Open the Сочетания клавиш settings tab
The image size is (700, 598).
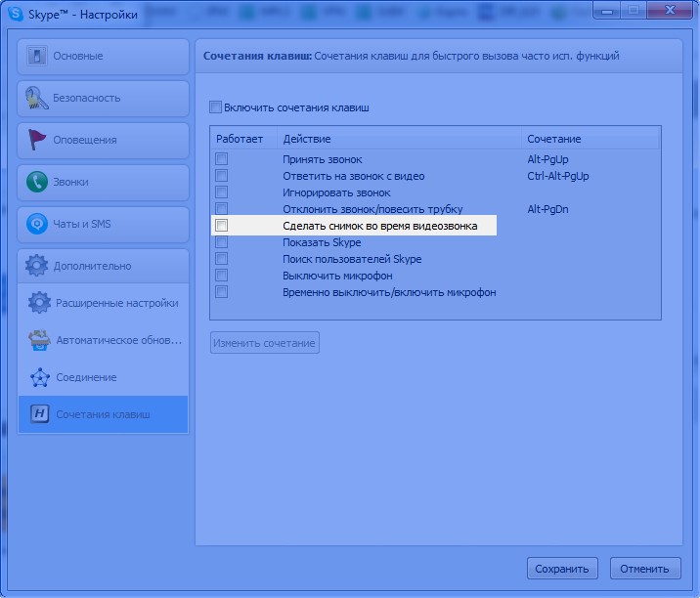tap(103, 414)
